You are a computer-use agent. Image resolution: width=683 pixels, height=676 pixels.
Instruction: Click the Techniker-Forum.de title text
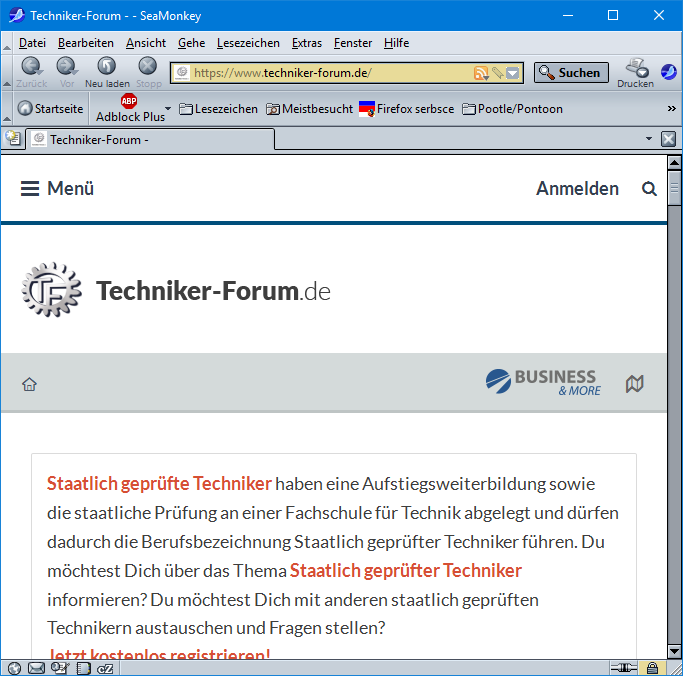[213, 291]
